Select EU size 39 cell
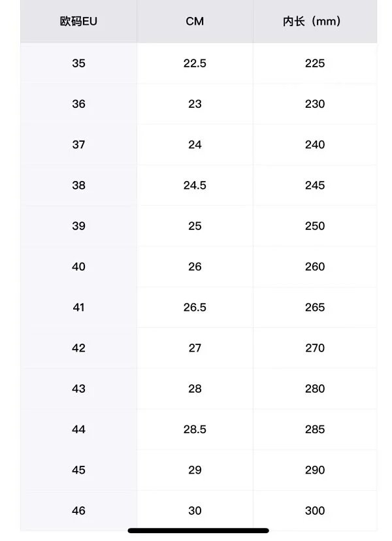 pos(78,226)
